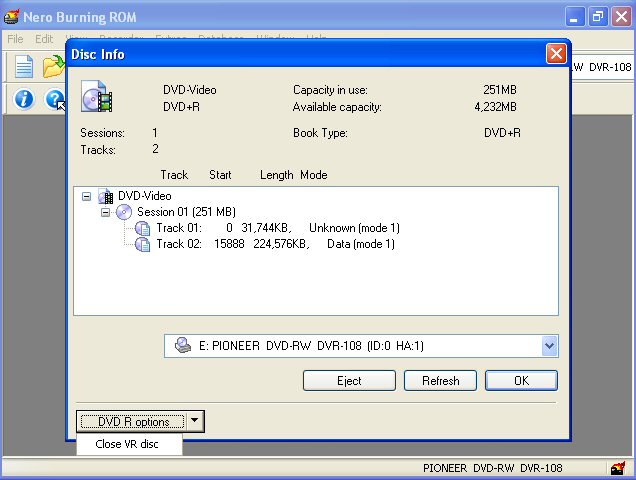This screenshot has height=480, width=636.
Task: Open the DVD R options dropdown arrow
Action: (195, 420)
